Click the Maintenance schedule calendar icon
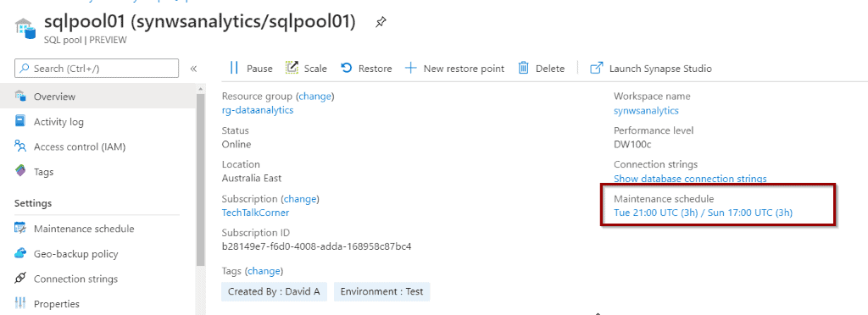Image resolution: width=868 pixels, height=315 pixels. (20, 229)
